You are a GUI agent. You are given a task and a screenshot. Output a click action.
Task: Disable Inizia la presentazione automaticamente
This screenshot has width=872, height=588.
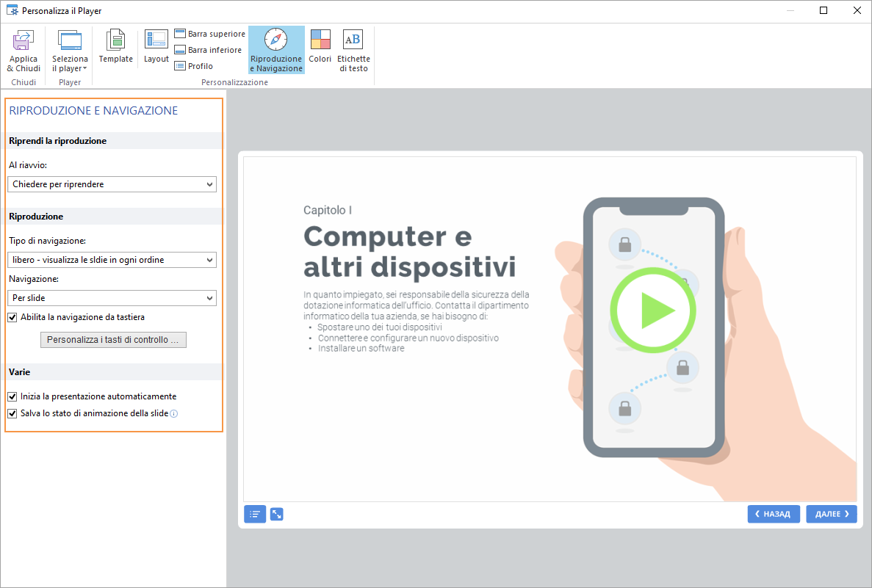coord(12,396)
